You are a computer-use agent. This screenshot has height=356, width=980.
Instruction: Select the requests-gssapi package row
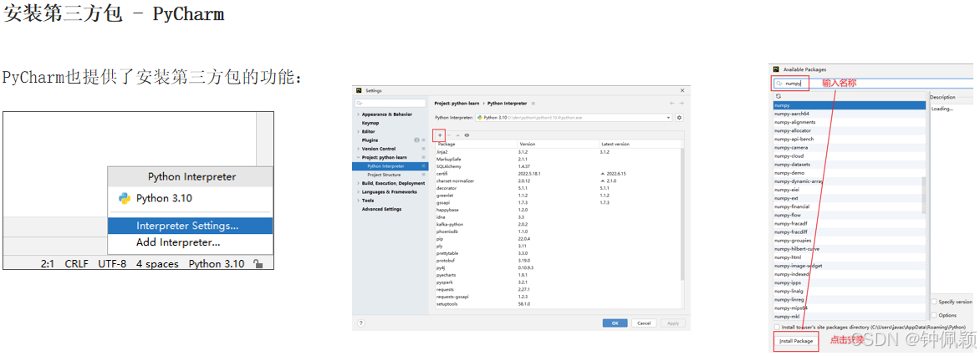557,297
